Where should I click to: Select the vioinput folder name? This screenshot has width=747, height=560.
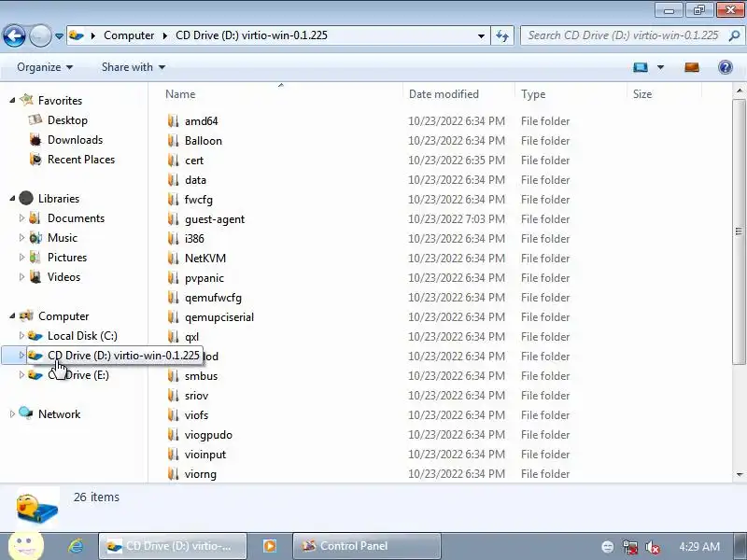coord(205,455)
